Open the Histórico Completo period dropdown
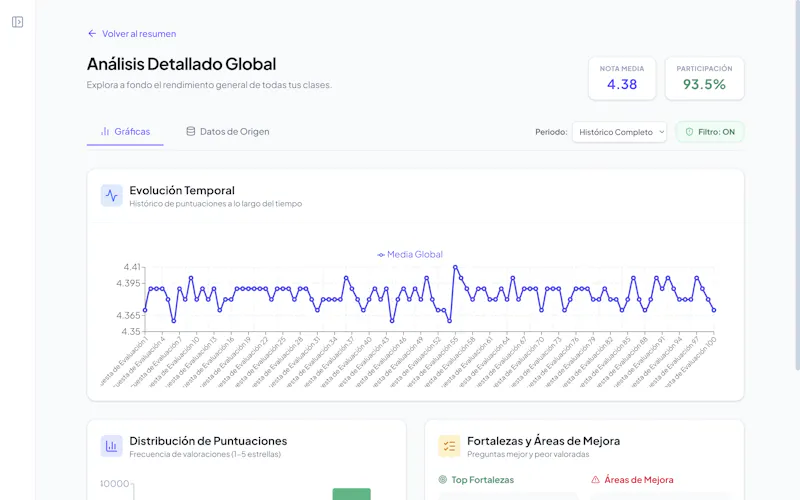 tap(619, 132)
